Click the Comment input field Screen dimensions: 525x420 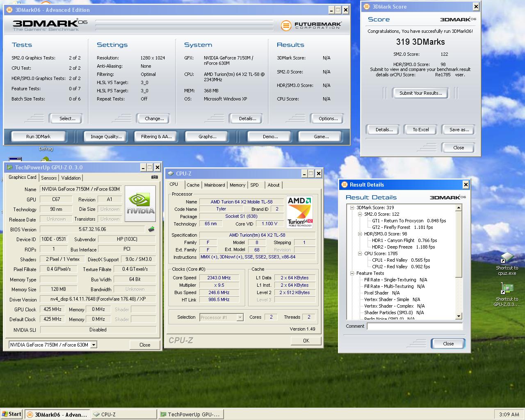415,326
